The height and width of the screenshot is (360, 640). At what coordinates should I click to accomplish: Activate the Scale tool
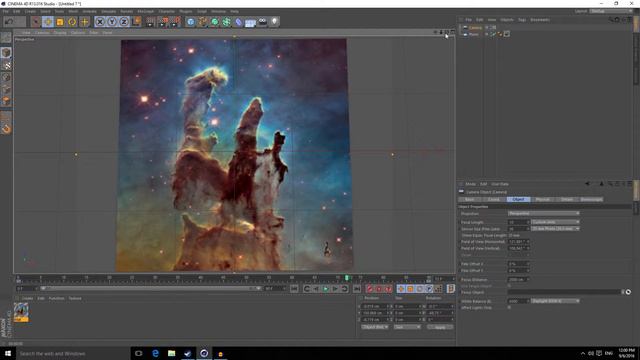click(60, 22)
